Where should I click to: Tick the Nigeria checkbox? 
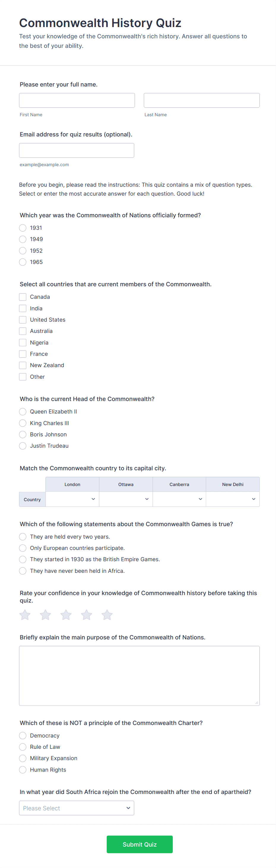pyautogui.click(x=23, y=343)
